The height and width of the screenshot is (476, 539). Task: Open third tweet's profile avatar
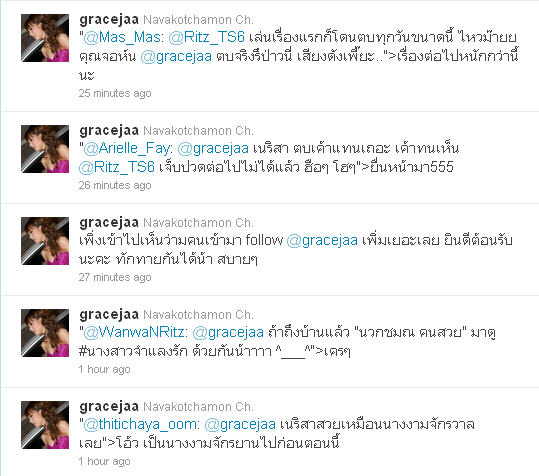[45, 241]
